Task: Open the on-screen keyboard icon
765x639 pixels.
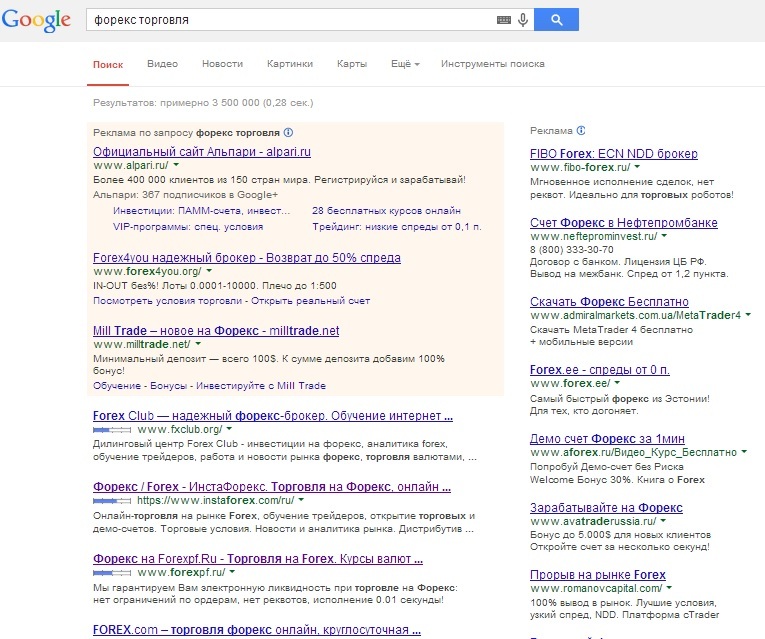Action: (x=503, y=20)
